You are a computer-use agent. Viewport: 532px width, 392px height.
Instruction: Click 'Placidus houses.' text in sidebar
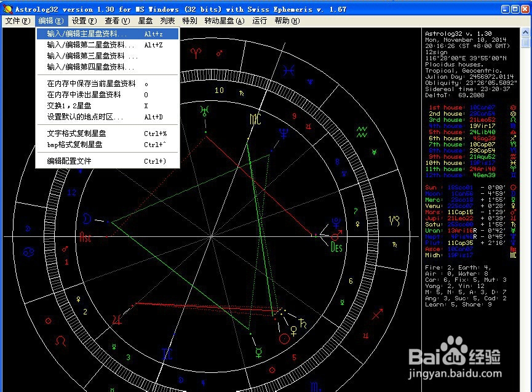click(x=453, y=64)
